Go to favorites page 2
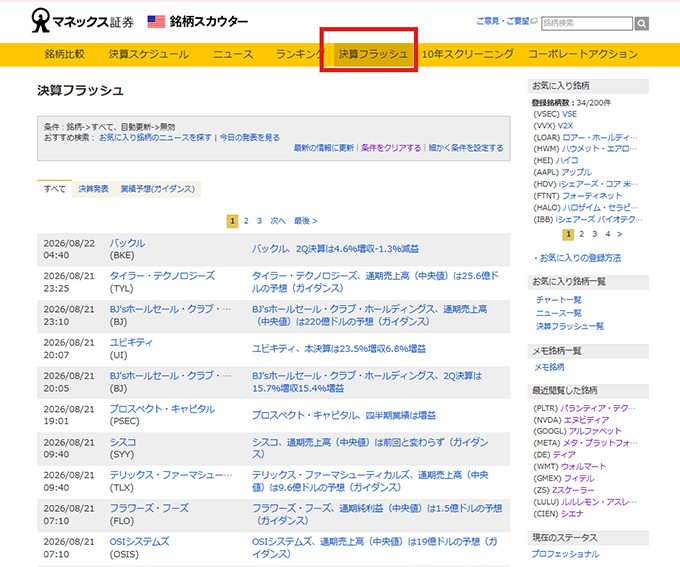680x567 pixels. [x=582, y=234]
